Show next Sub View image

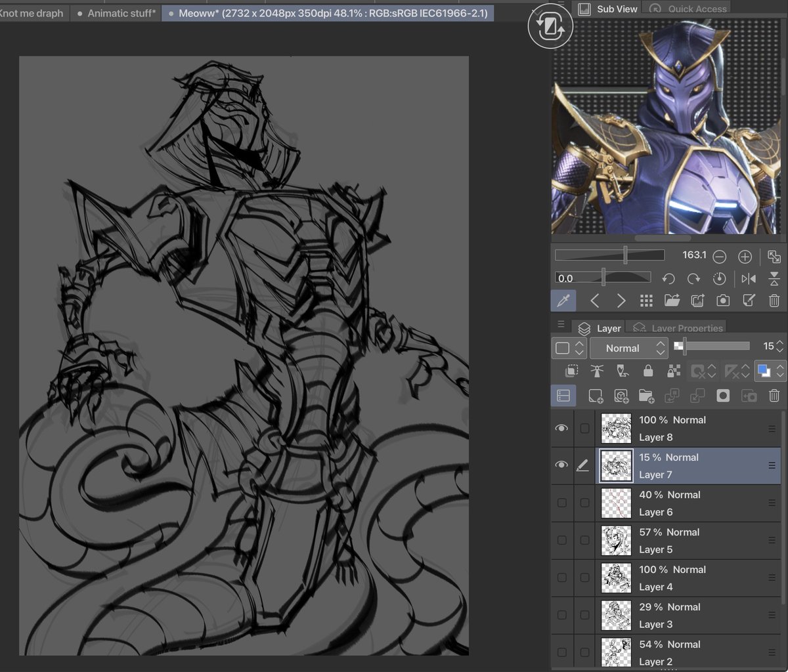pyautogui.click(x=621, y=301)
